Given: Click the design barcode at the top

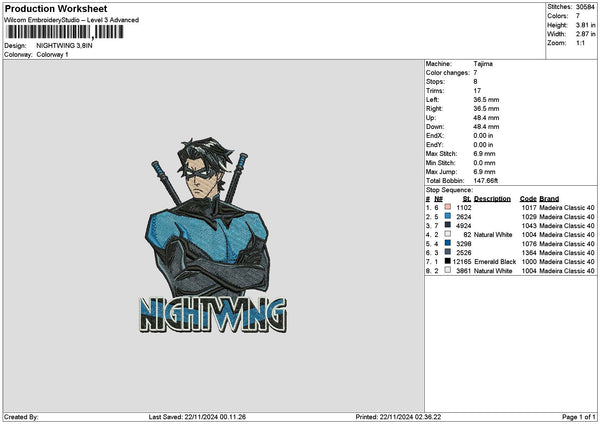Looking at the screenshot, I should tap(64, 32).
